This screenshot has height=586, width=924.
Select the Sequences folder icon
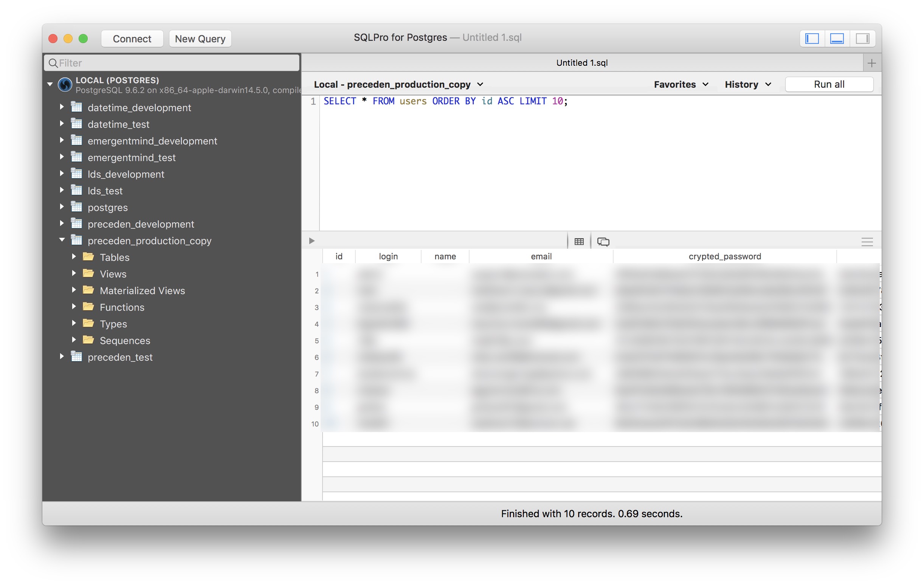point(88,340)
